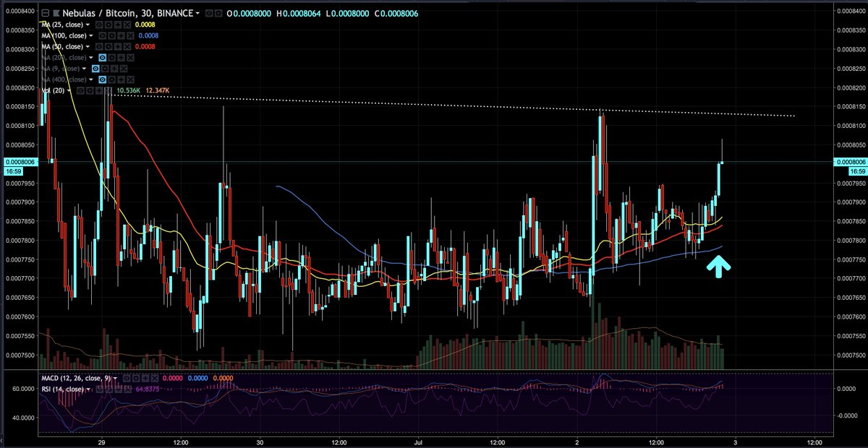This screenshot has width=868, height=448.
Task: Click the eye icon beside the symbol title
Action: tap(209, 13)
